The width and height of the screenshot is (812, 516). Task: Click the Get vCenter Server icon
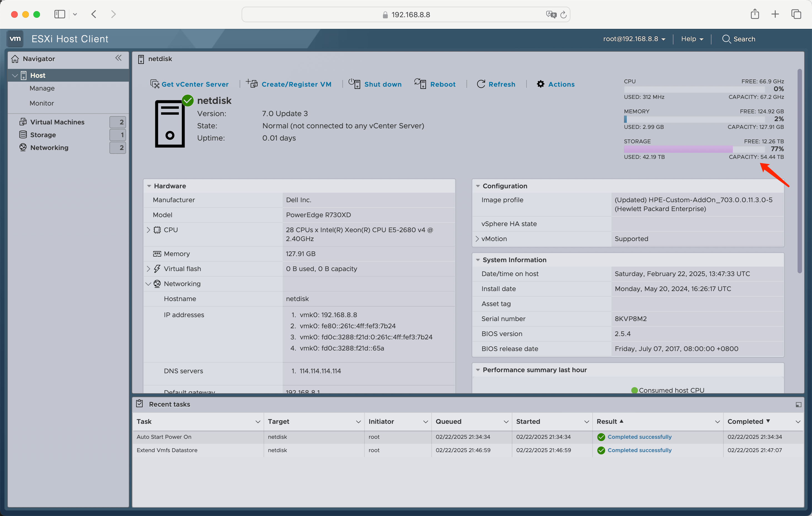[155, 84]
